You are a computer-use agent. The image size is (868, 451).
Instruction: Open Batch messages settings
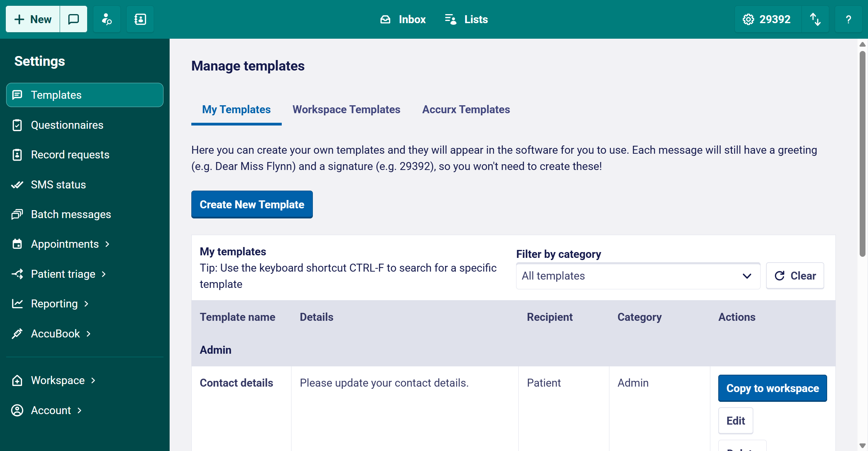coord(85,214)
